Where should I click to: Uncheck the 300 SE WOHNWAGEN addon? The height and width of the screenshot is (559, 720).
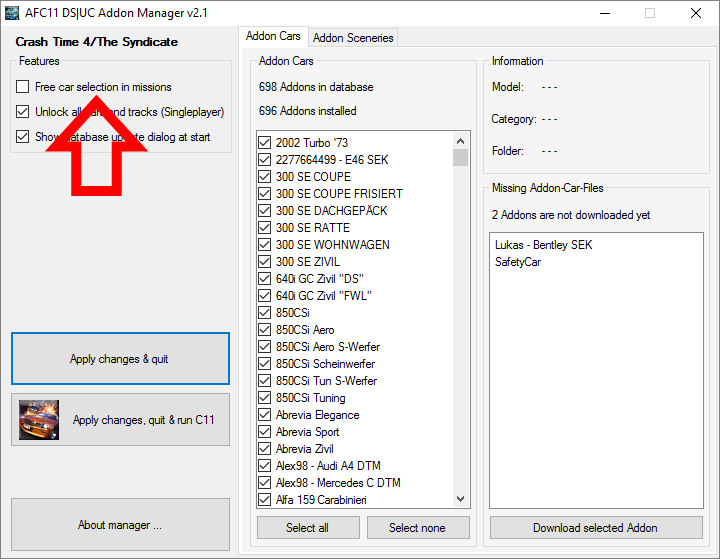[265, 245]
